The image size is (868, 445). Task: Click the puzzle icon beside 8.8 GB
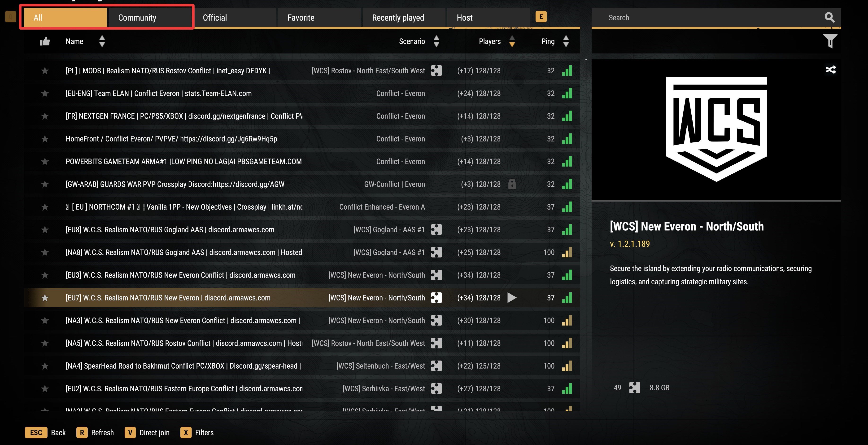tap(634, 388)
